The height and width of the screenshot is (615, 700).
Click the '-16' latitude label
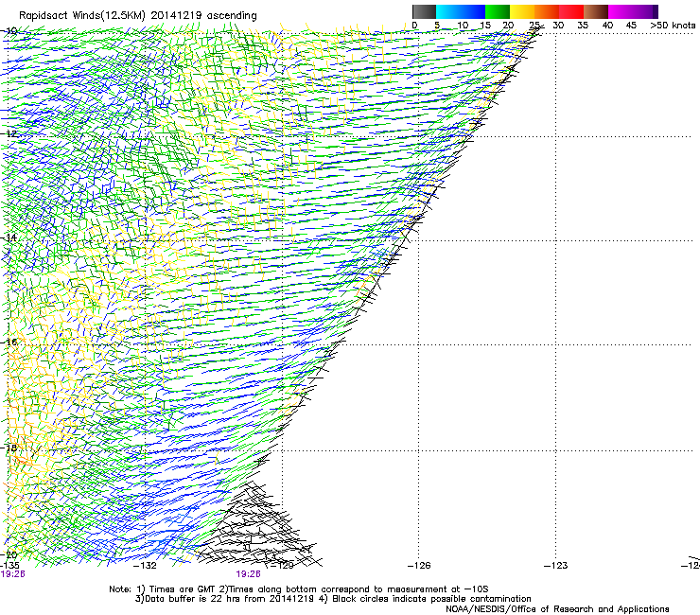[x=10, y=343]
